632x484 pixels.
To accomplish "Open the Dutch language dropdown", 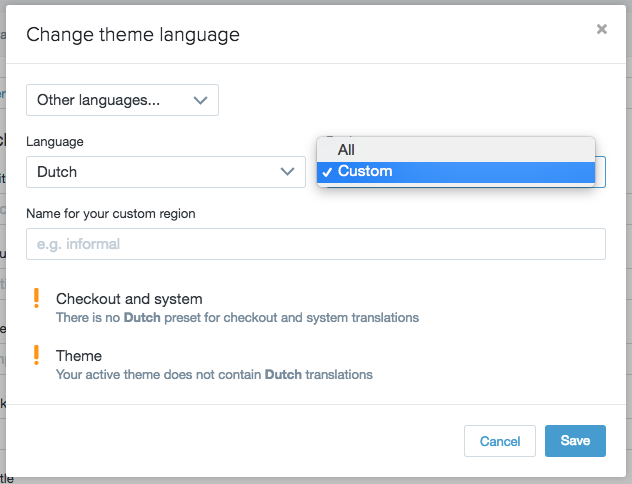I will point(165,172).
